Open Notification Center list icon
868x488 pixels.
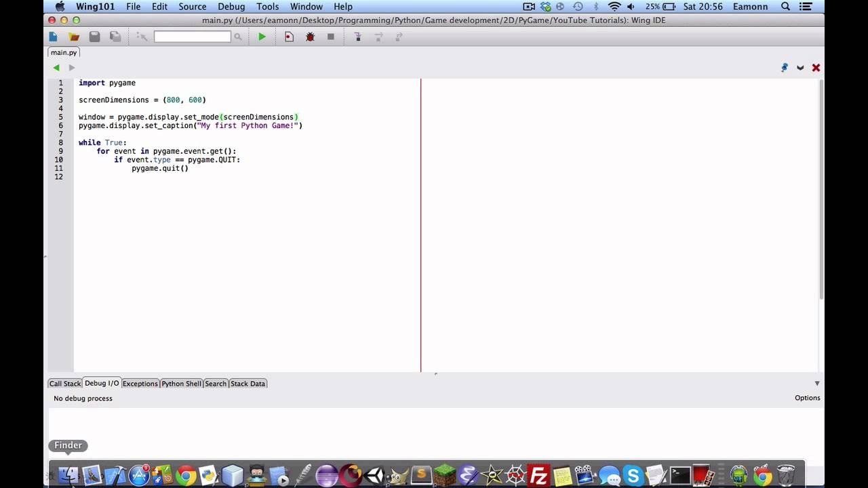(806, 6)
